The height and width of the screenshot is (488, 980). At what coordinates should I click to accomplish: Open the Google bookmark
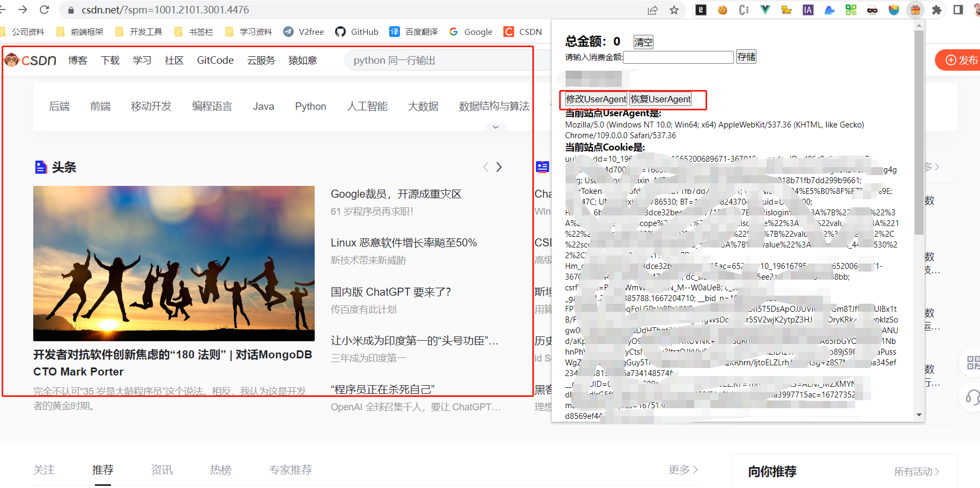(471, 32)
